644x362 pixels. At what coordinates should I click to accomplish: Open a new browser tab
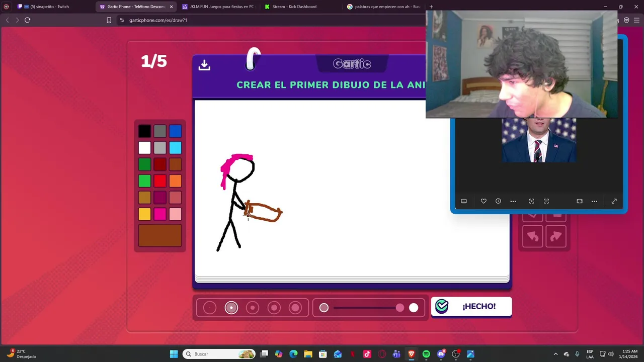(x=431, y=7)
